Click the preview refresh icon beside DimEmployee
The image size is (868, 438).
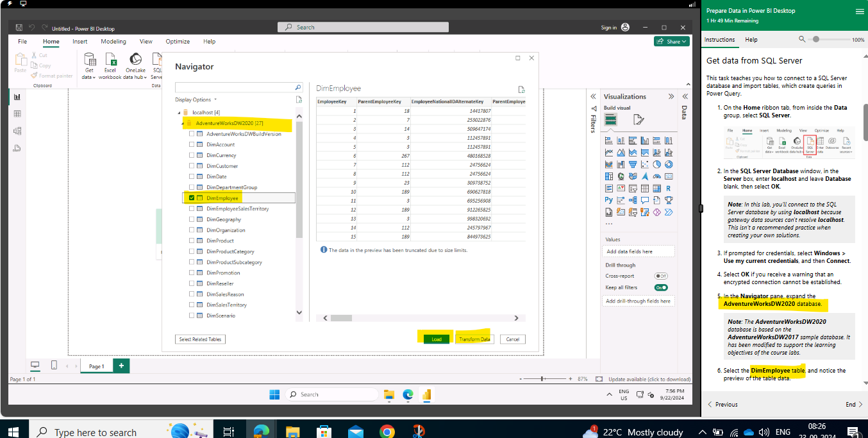pos(521,89)
